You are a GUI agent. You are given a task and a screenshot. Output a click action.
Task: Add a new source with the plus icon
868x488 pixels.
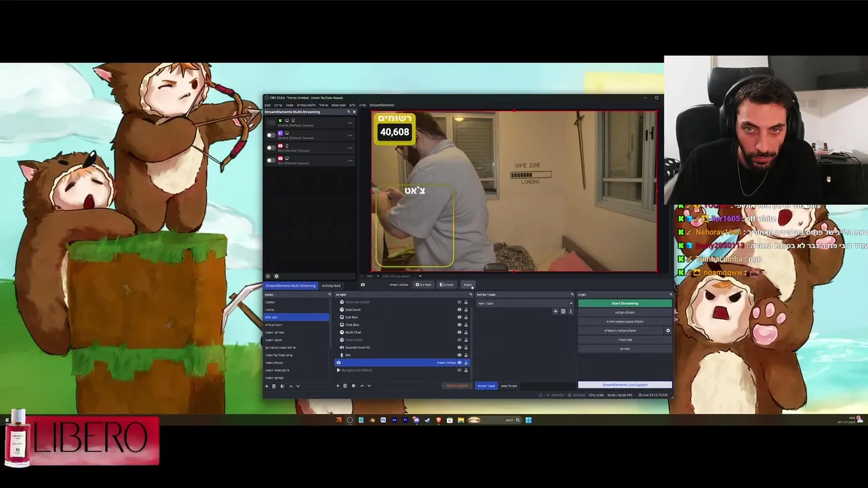pos(338,386)
